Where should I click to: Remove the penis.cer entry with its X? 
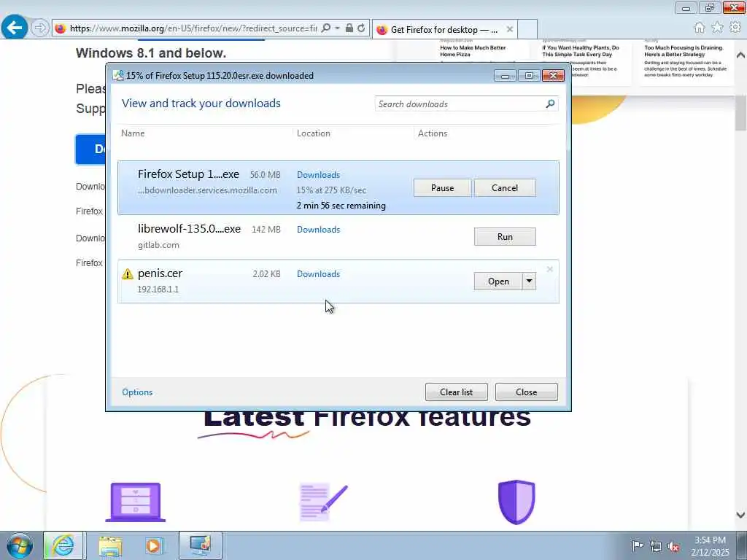coord(550,270)
